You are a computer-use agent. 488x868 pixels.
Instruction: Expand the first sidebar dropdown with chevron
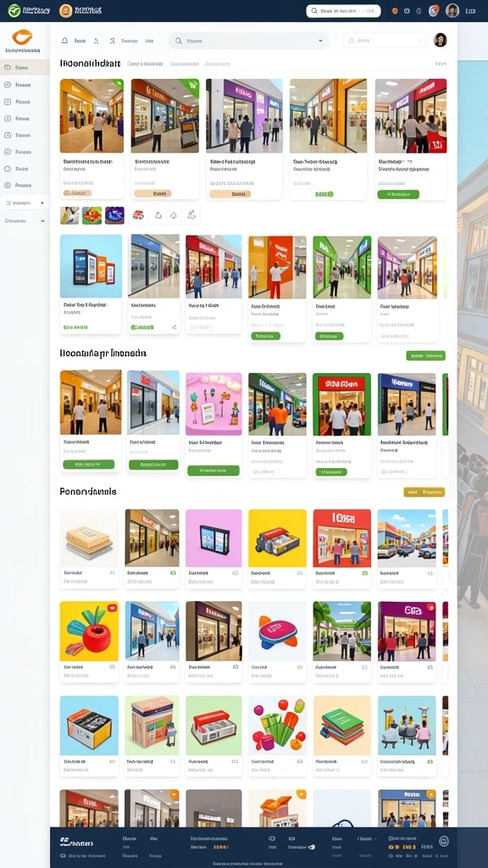pyautogui.click(x=25, y=203)
